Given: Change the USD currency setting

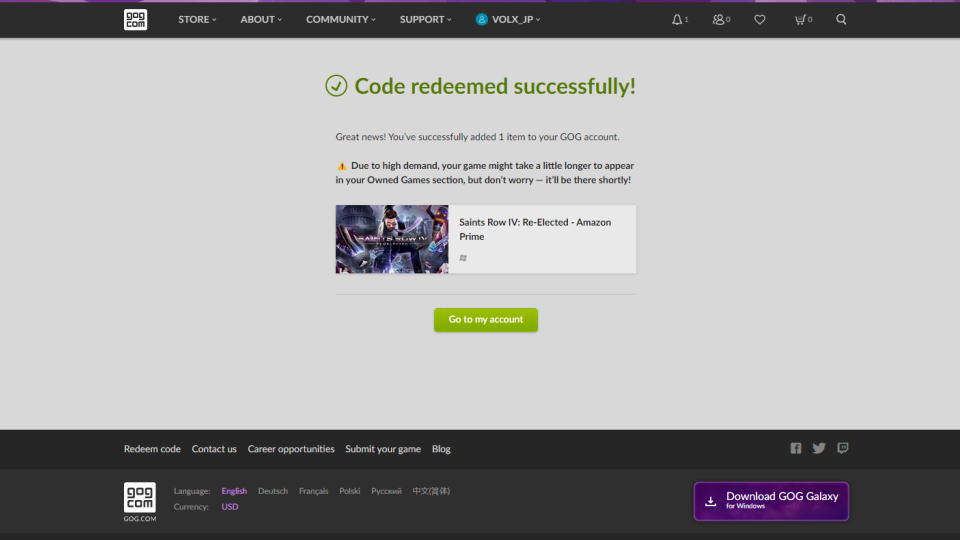Looking at the screenshot, I should pos(230,507).
